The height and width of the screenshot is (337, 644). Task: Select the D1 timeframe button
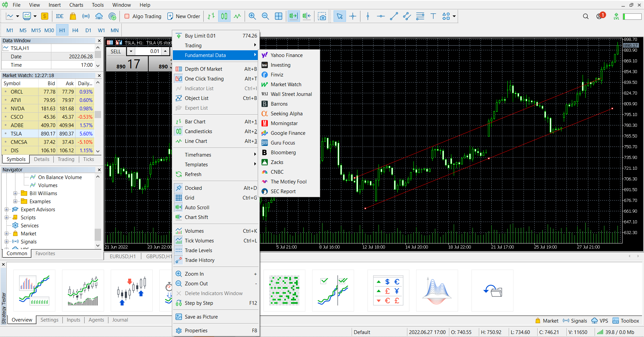pyautogui.click(x=88, y=30)
